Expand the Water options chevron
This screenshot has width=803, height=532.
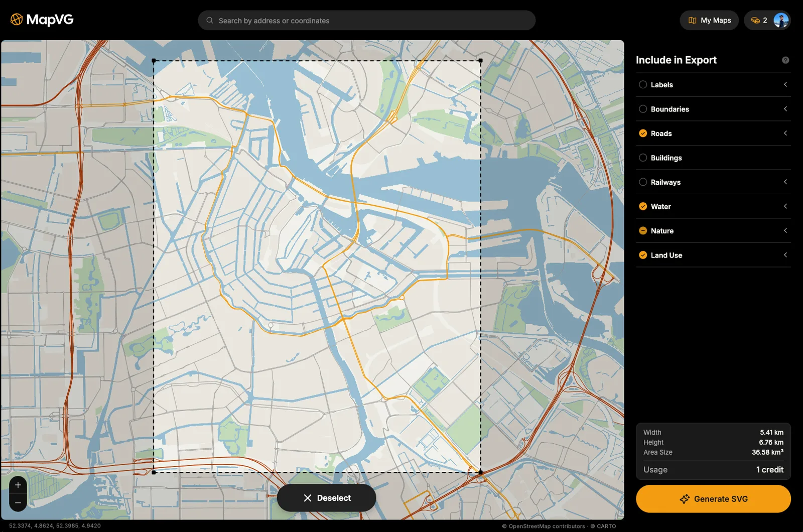point(785,206)
